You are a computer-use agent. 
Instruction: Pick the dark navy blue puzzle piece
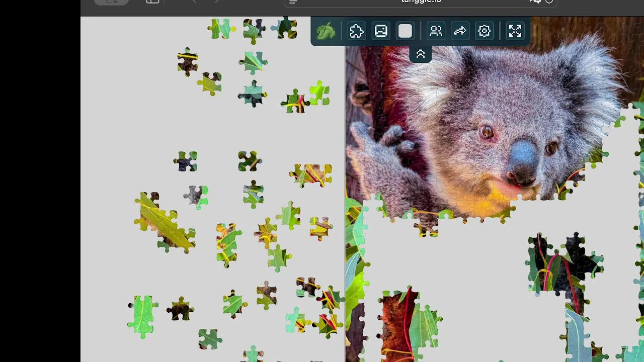point(186,161)
